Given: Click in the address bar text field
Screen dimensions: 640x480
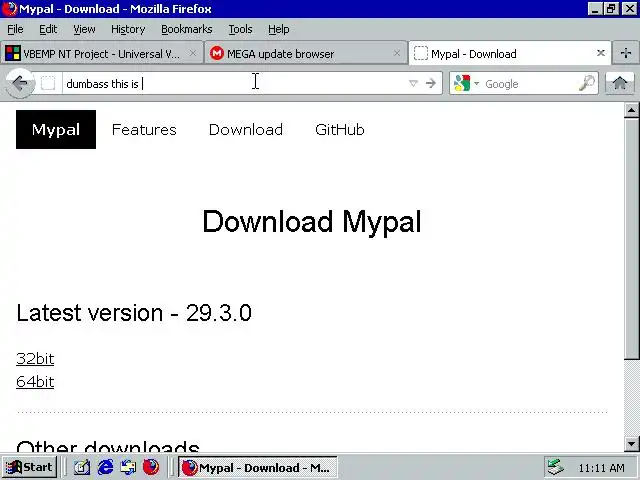Looking at the screenshot, I should (x=235, y=83).
